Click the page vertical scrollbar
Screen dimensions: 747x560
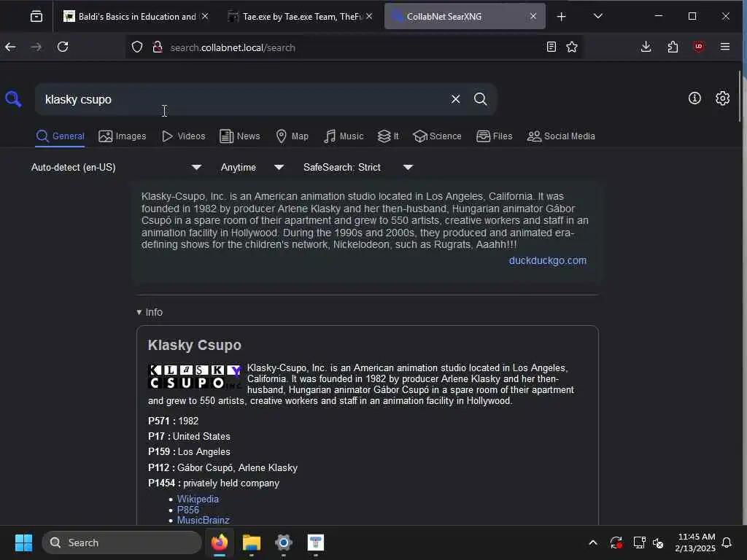point(740,97)
